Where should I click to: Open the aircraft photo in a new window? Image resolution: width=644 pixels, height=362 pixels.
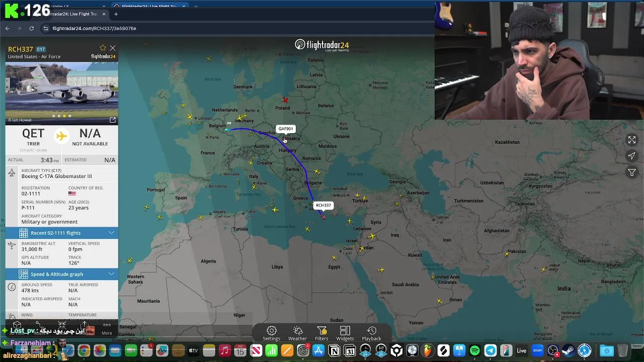[113, 120]
